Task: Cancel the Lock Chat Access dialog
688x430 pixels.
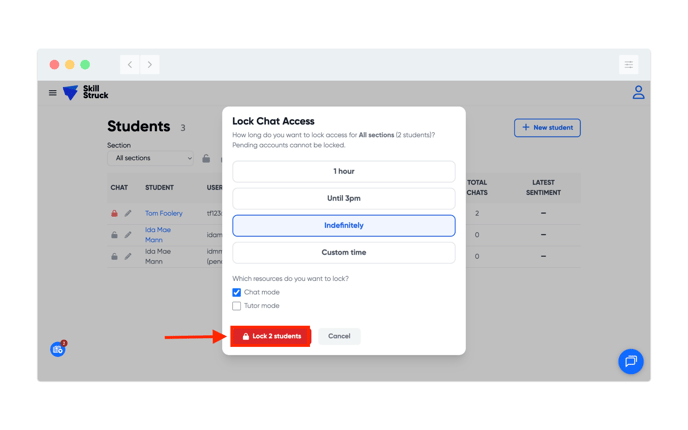Action: tap(339, 336)
